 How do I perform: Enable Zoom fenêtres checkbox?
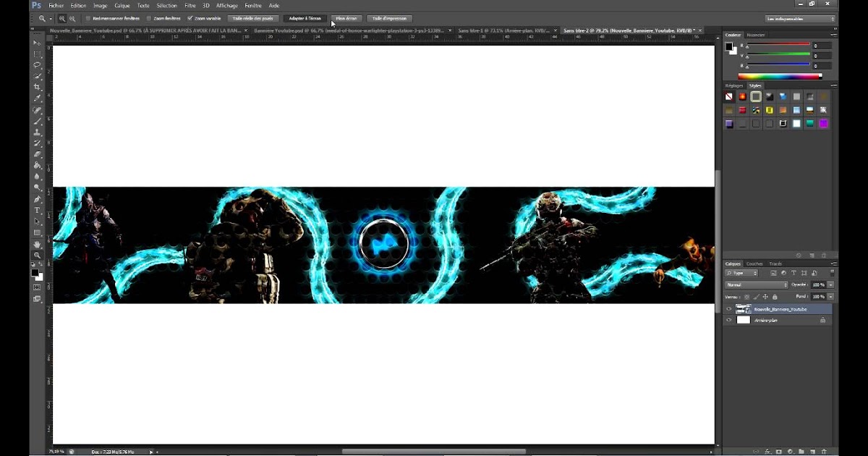click(149, 18)
